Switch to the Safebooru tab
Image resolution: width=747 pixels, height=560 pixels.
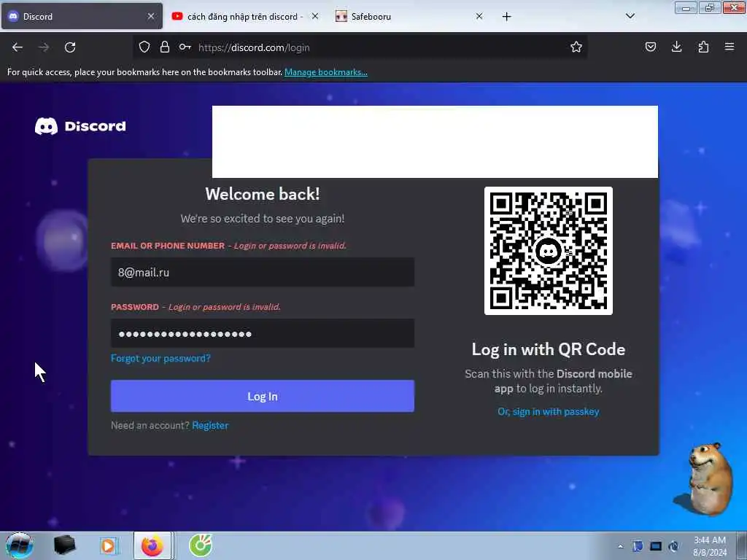point(410,16)
